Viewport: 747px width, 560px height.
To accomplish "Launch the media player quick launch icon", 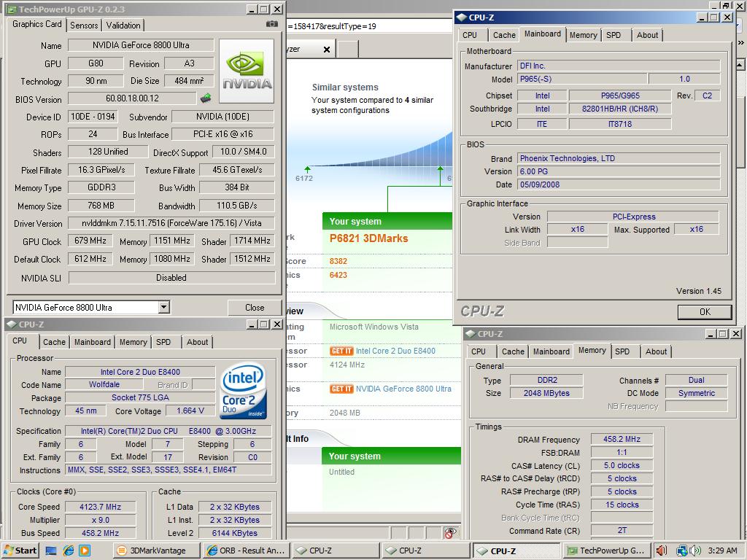I will 85,551.
